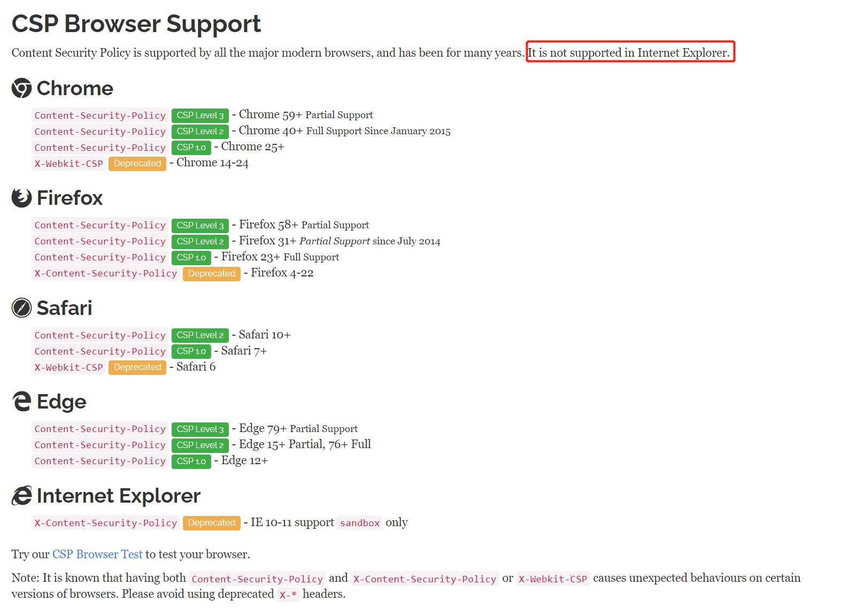Click the 'IE 10-11 support' text
This screenshot has width=841, height=616.
pos(292,522)
